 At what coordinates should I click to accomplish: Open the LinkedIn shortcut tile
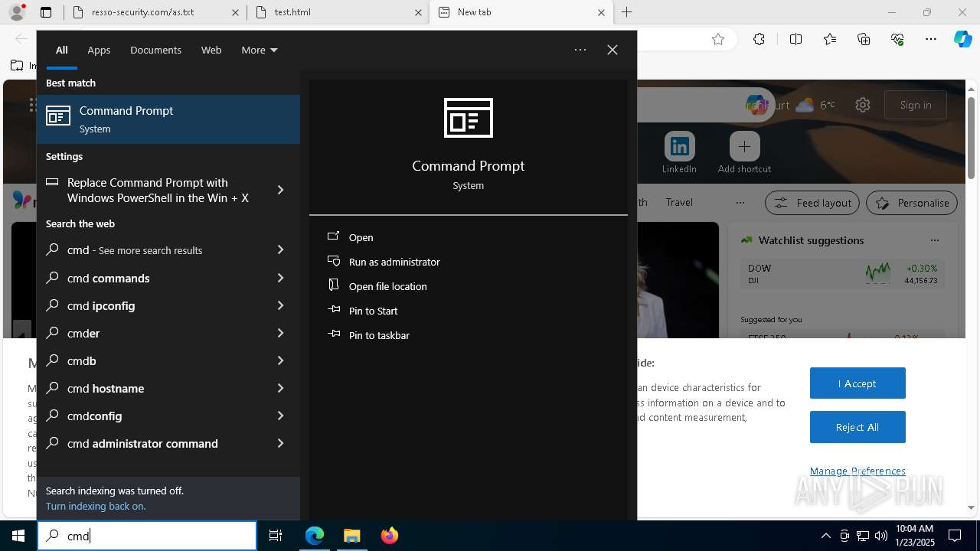click(679, 152)
